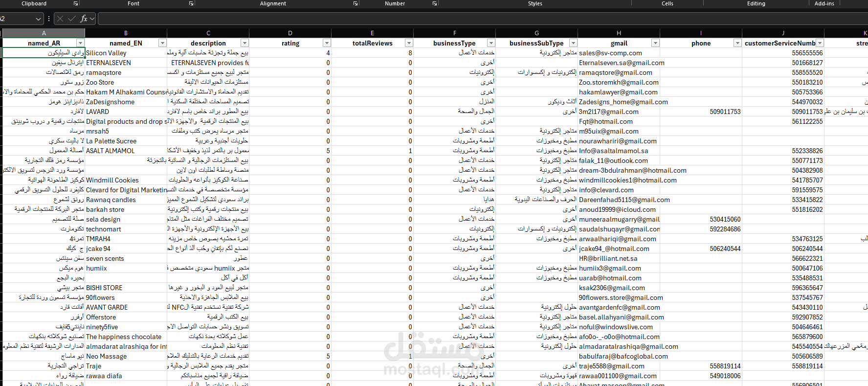Select column C header

tap(208, 33)
